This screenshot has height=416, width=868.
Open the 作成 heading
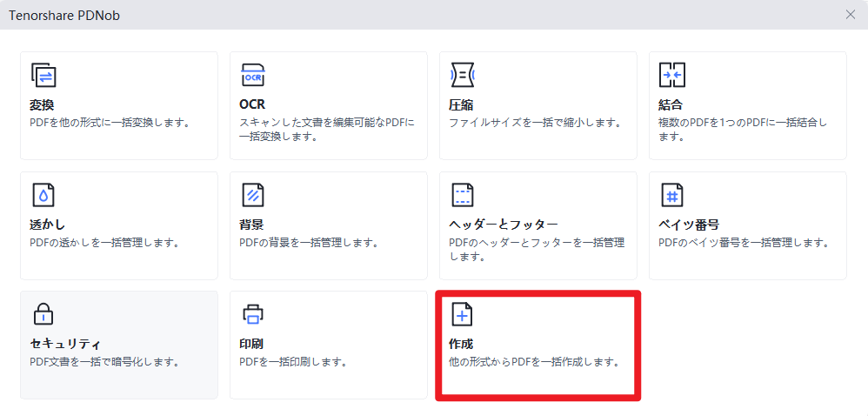point(461,345)
